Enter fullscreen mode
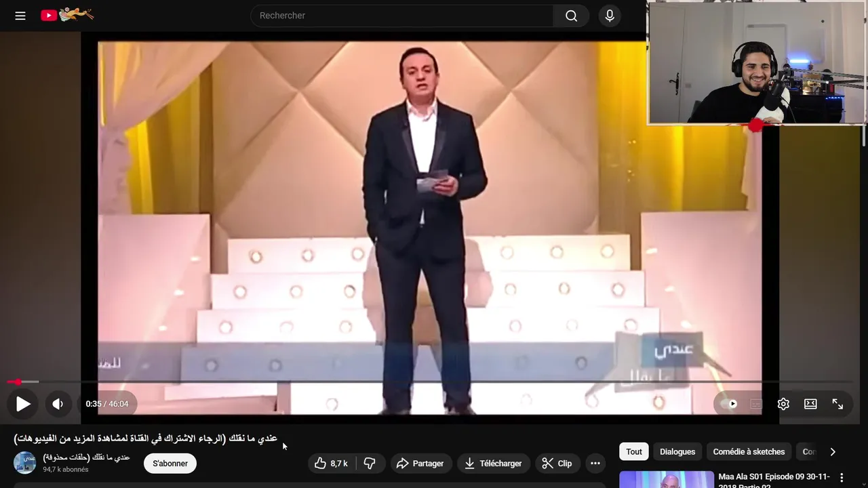868x488 pixels. [x=837, y=404]
